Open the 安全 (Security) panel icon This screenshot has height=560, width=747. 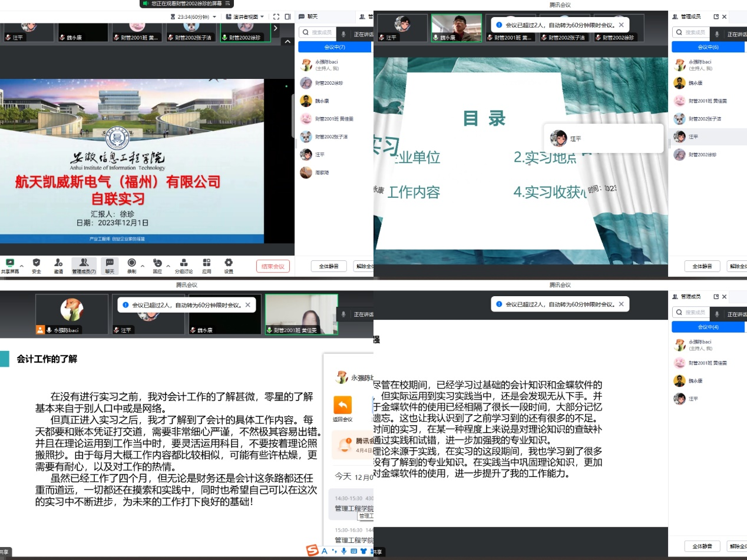(37, 266)
